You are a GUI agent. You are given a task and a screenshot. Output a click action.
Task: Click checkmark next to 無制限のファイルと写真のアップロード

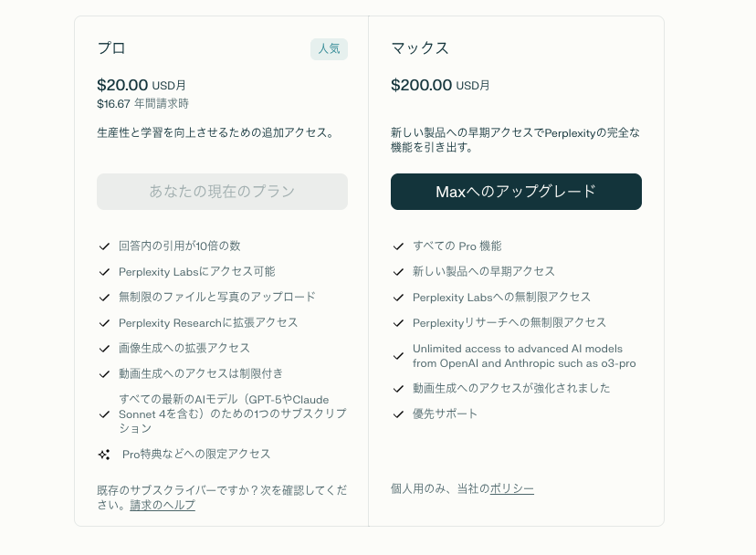[x=104, y=298]
